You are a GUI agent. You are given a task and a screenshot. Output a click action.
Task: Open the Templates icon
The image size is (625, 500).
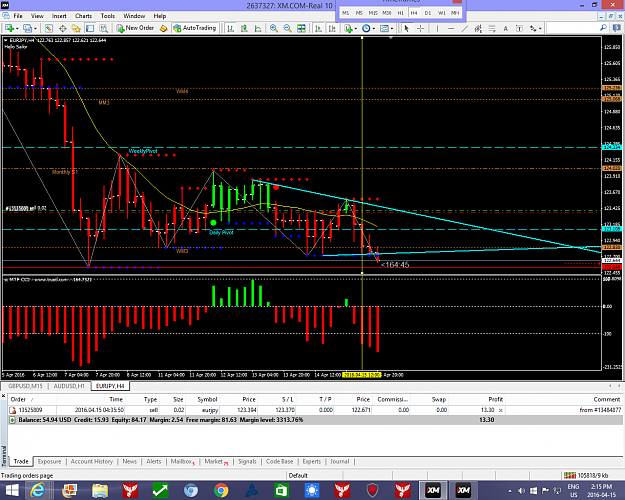point(384,28)
